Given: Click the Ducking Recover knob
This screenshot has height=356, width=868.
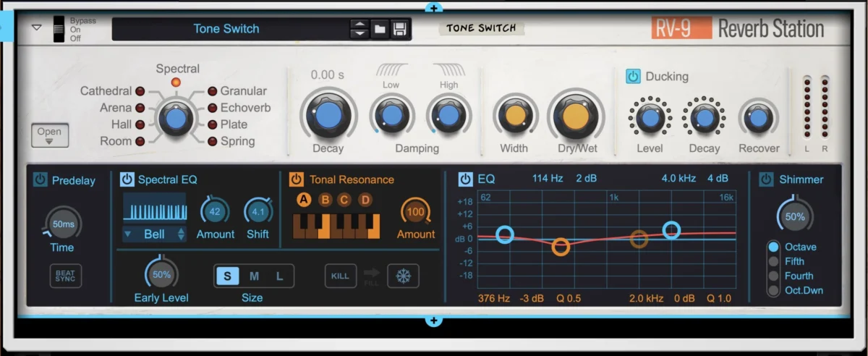Looking at the screenshot, I should (758, 118).
